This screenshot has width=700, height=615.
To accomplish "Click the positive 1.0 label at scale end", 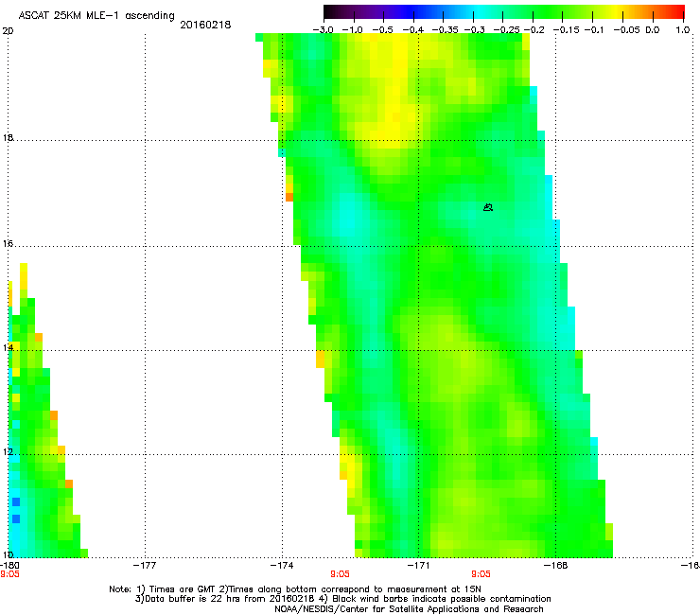I will click(683, 30).
